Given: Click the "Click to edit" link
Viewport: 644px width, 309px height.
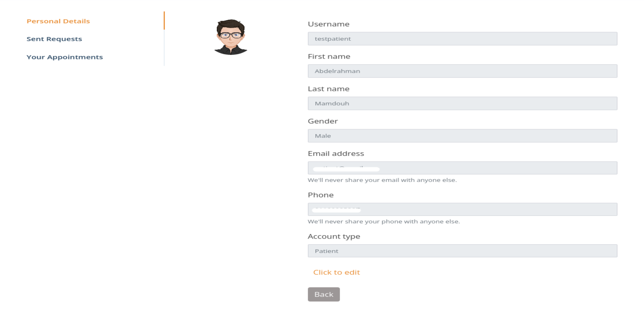Looking at the screenshot, I should (337, 272).
